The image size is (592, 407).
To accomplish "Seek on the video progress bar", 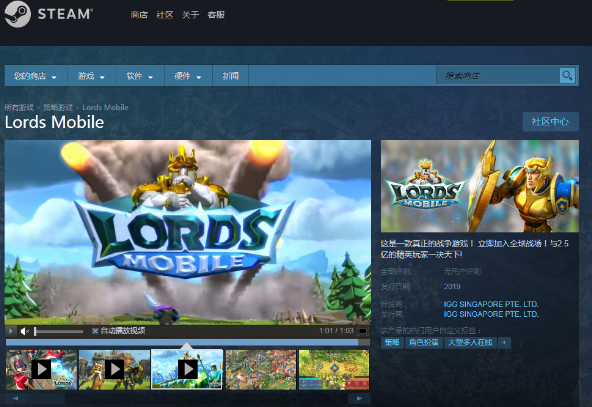I will (x=188, y=342).
